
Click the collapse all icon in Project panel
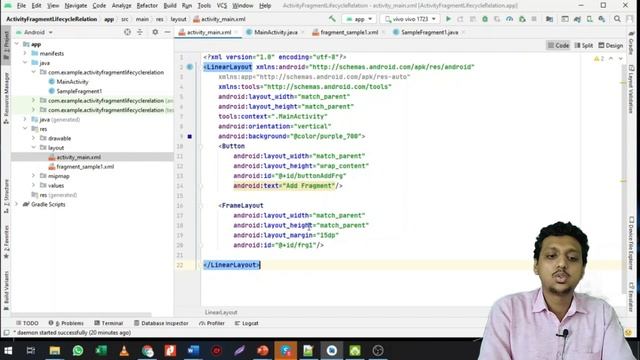140,32
